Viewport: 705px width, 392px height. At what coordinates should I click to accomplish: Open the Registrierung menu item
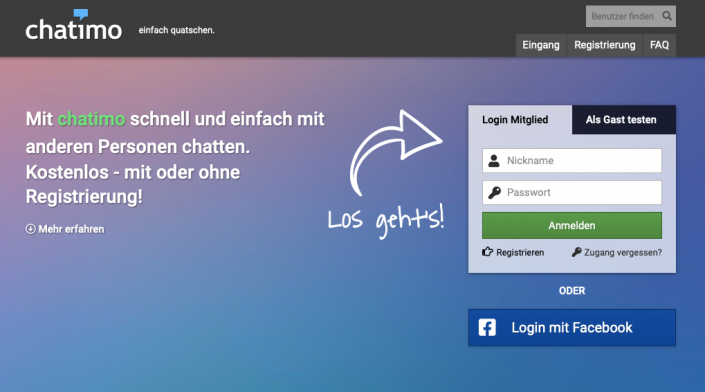click(605, 45)
